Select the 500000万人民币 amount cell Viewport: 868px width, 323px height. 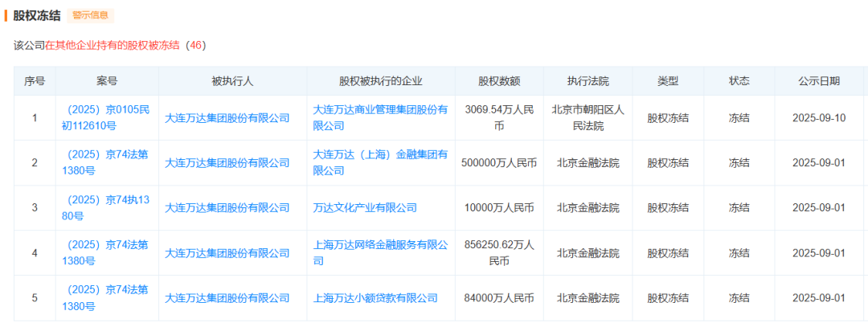pos(499,163)
